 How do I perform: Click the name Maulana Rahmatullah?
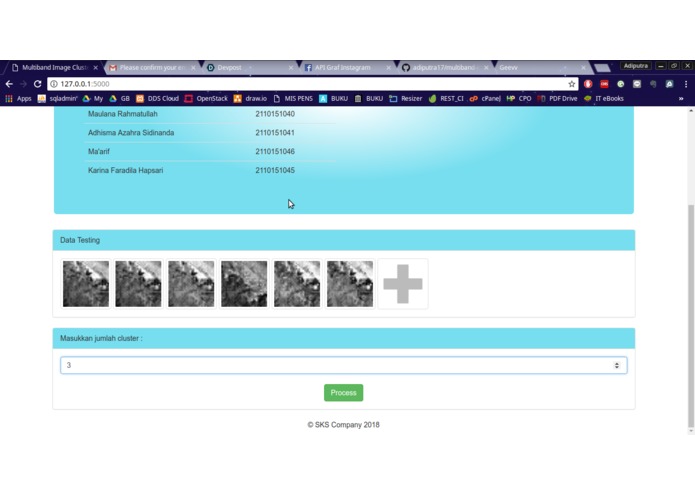pos(123,114)
